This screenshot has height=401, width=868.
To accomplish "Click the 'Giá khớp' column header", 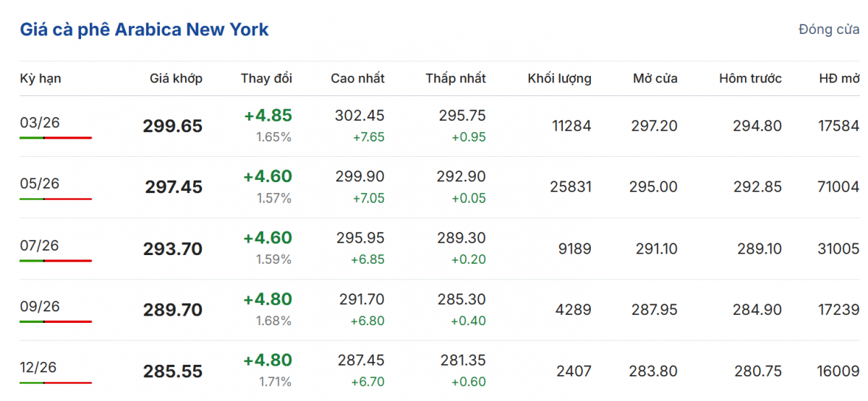I will point(176,79).
